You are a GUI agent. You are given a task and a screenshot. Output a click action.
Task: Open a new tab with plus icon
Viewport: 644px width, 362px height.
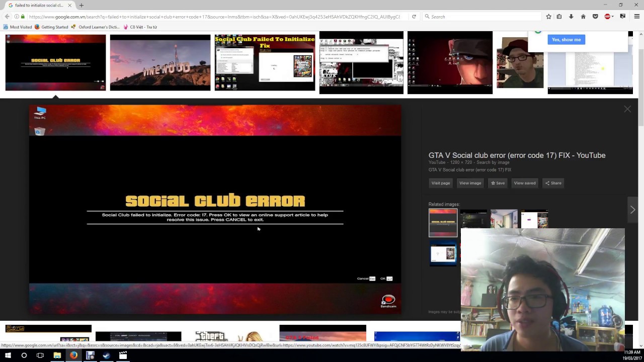point(82,5)
